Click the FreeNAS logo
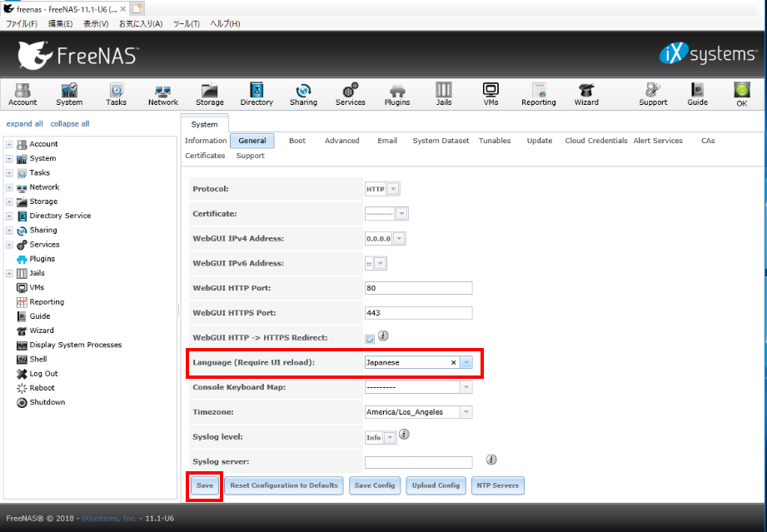This screenshot has height=532, width=767. [x=78, y=55]
